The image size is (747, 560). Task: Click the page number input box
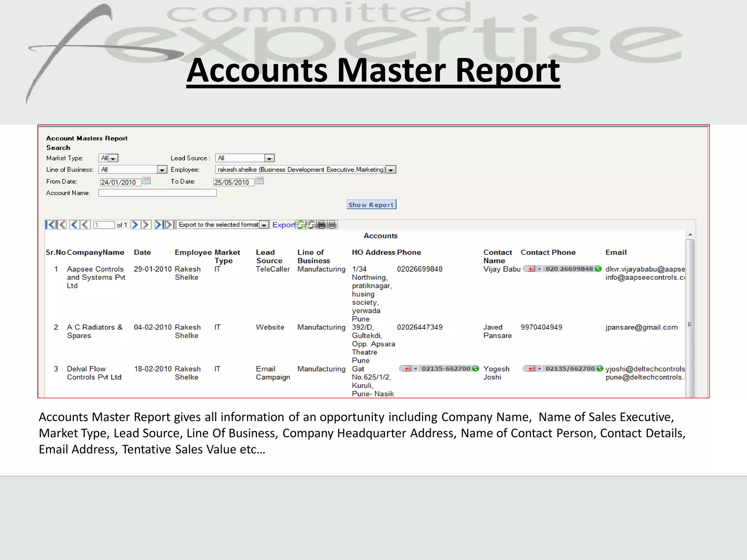[x=104, y=225]
